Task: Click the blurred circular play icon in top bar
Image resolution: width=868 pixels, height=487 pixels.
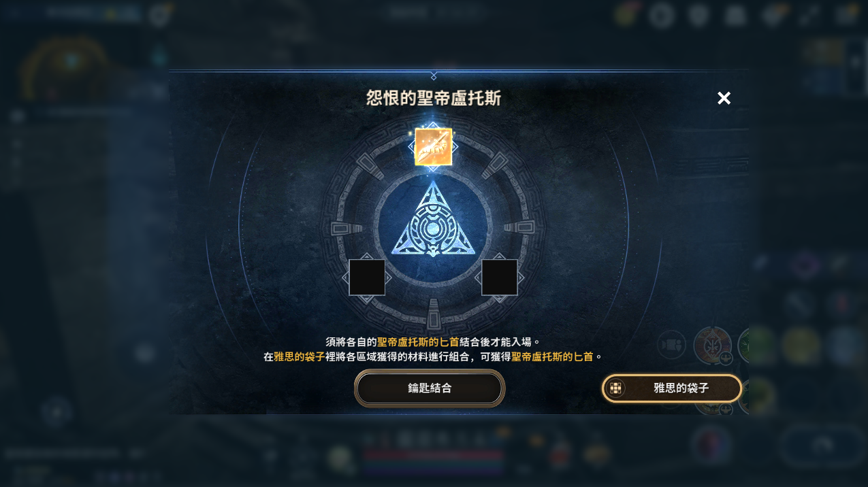Action: 661,15
